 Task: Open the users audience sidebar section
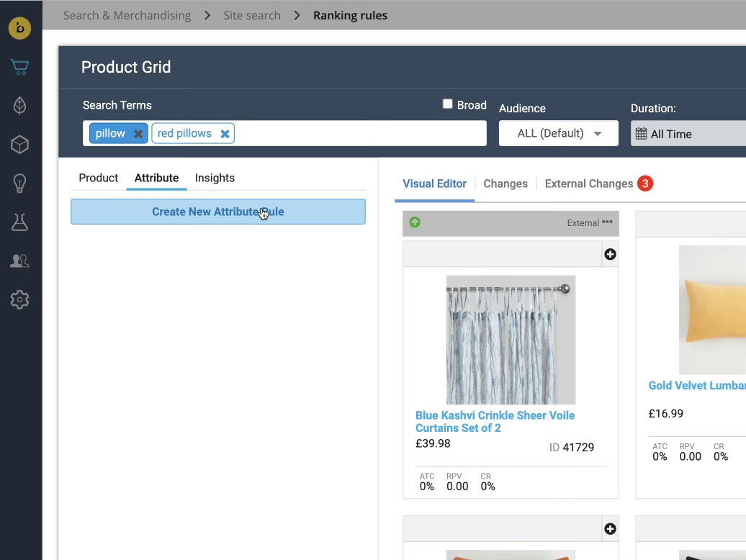pos(19,261)
